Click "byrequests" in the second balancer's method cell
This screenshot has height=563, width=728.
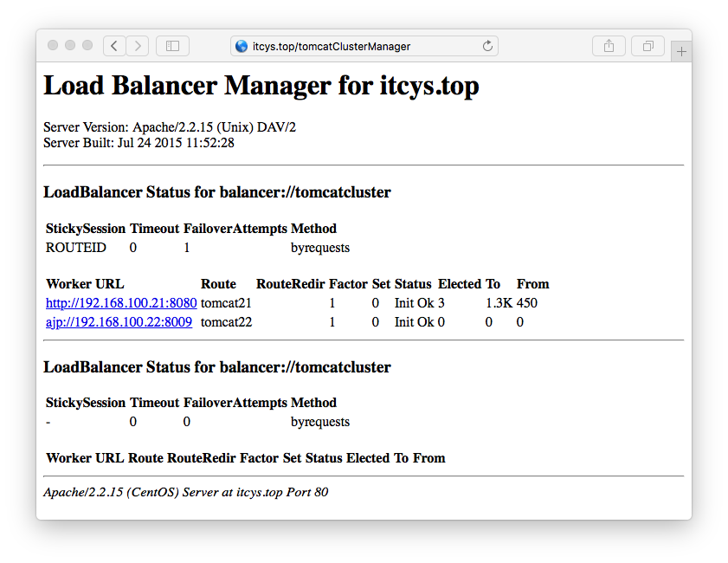tap(320, 422)
